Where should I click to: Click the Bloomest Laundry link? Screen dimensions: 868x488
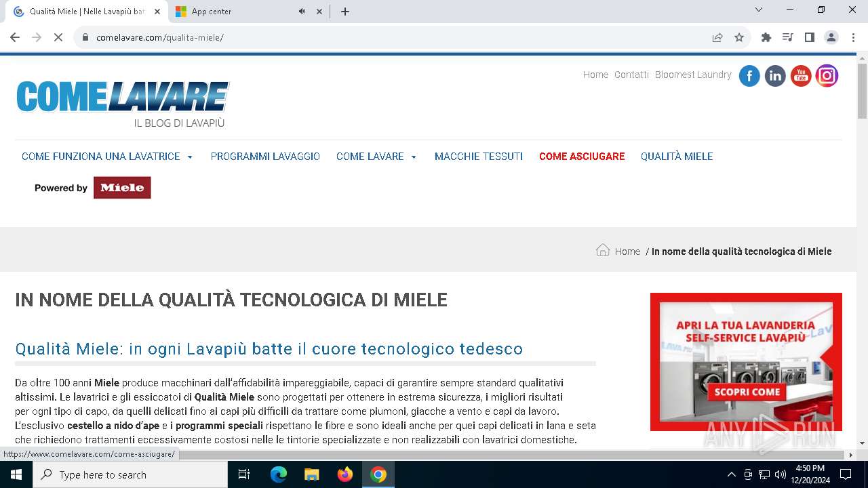(693, 75)
